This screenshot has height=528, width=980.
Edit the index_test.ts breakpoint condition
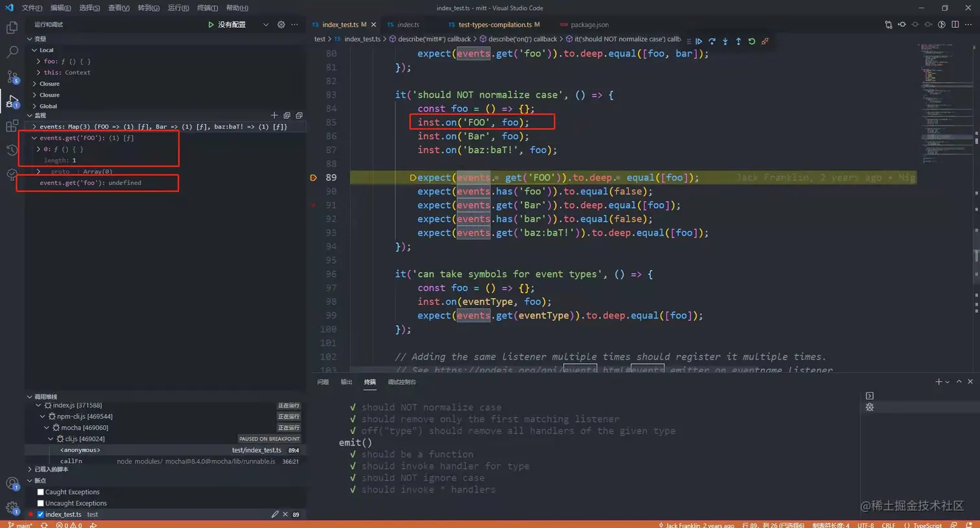coord(275,514)
